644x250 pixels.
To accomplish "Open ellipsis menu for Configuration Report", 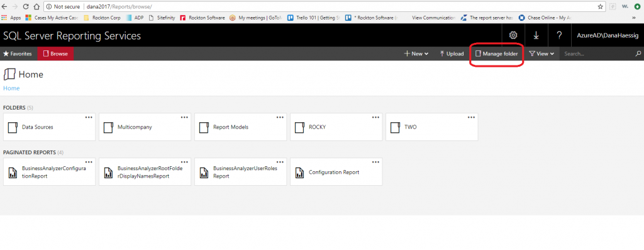I will (x=376, y=162).
